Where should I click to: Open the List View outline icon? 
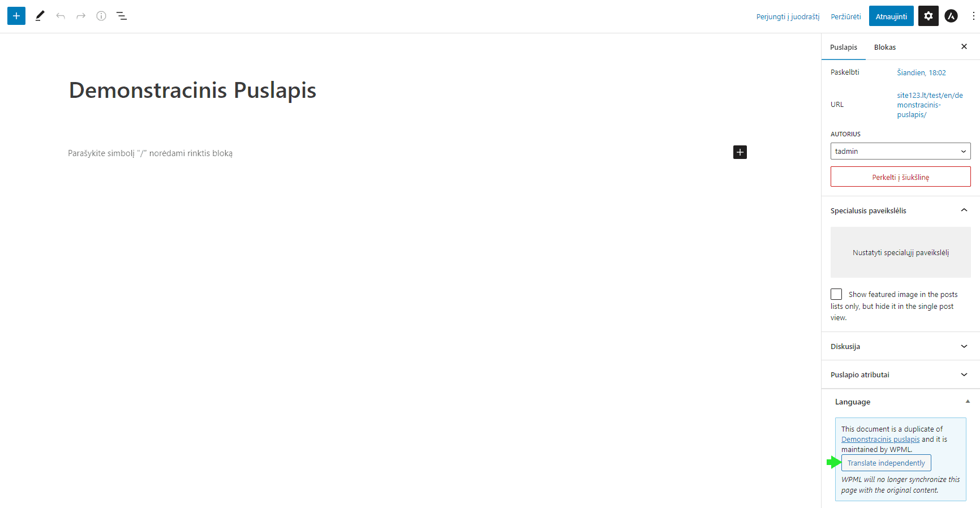[x=122, y=16]
